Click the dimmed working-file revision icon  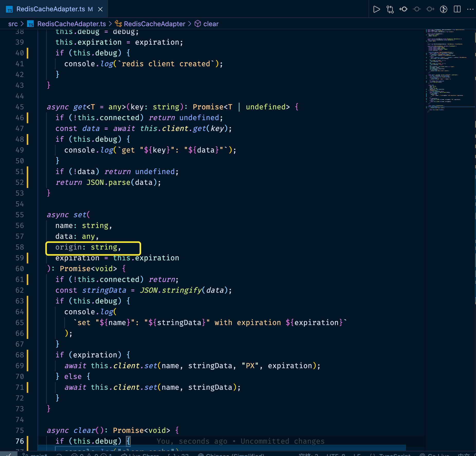[417, 9]
